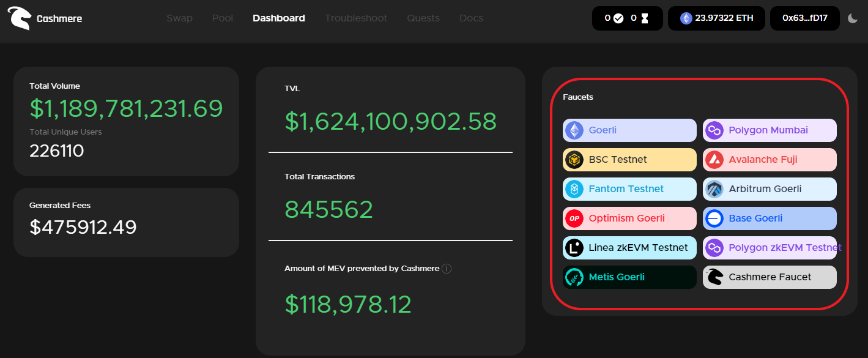This screenshot has width=868, height=358.
Task: Open the Goerli faucet
Action: [629, 130]
